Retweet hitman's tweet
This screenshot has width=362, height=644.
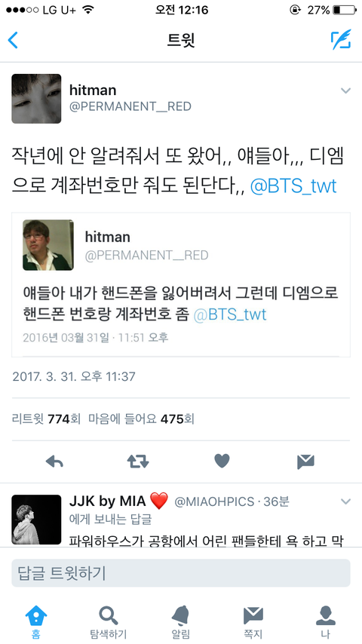tap(138, 462)
